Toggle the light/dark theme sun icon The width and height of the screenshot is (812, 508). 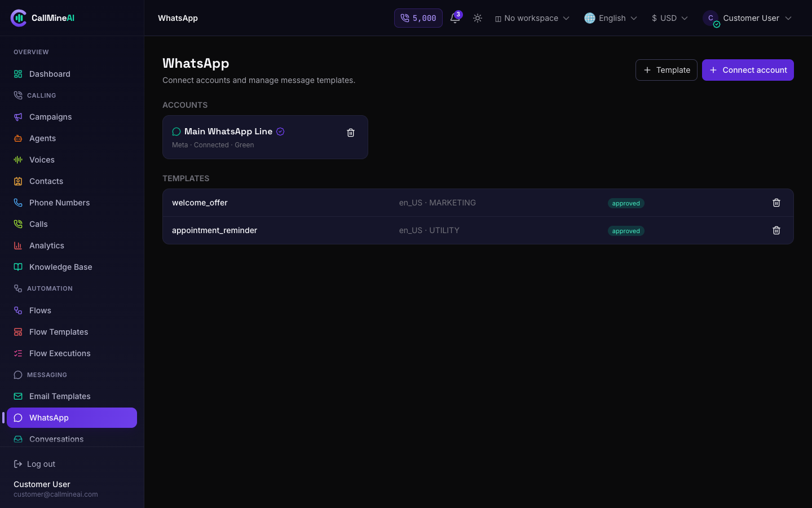[478, 18]
